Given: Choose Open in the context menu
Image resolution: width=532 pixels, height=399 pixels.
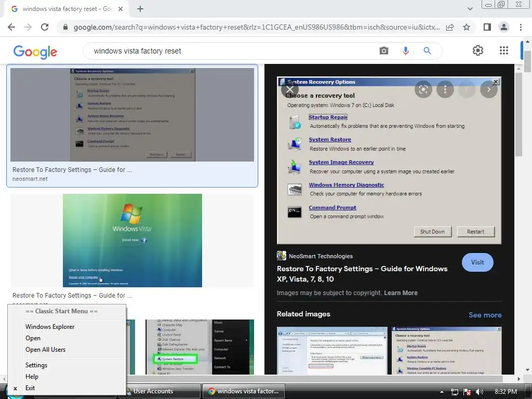Looking at the screenshot, I should pyautogui.click(x=33, y=338).
